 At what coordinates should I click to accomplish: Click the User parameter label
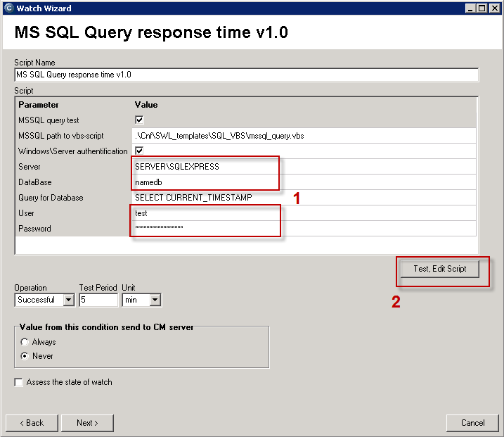(26, 213)
